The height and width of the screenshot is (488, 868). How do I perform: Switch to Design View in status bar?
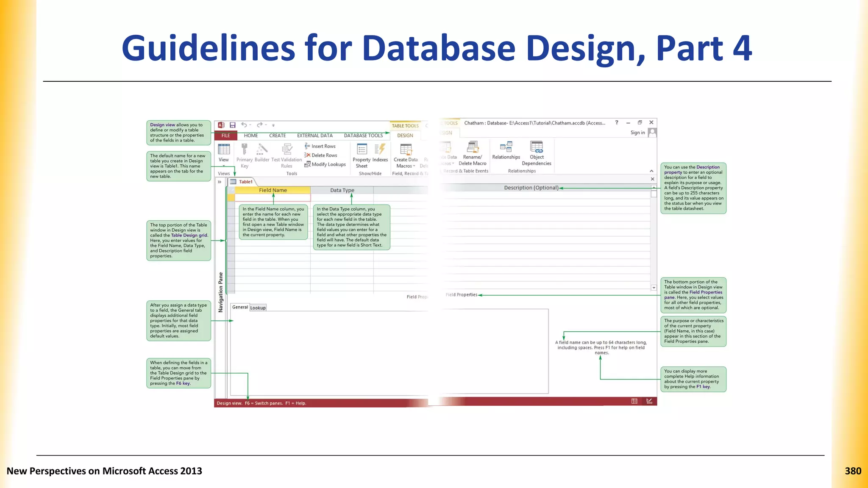coord(649,401)
